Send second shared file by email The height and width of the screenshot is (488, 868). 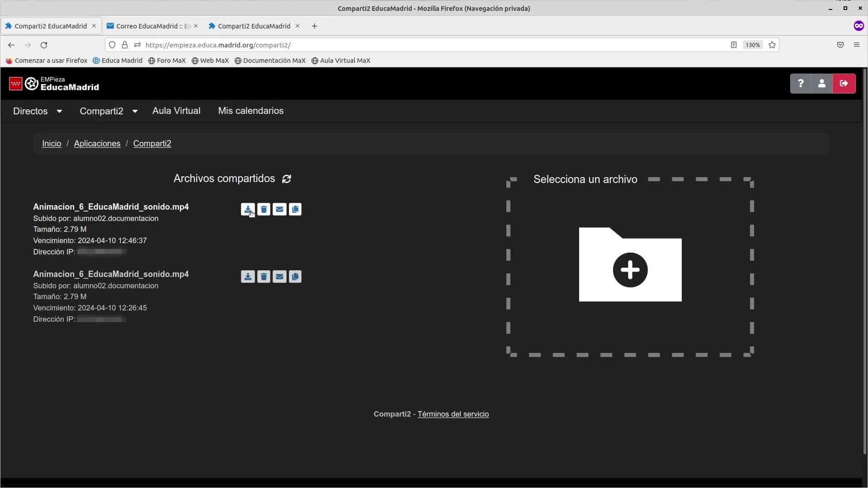(279, 277)
